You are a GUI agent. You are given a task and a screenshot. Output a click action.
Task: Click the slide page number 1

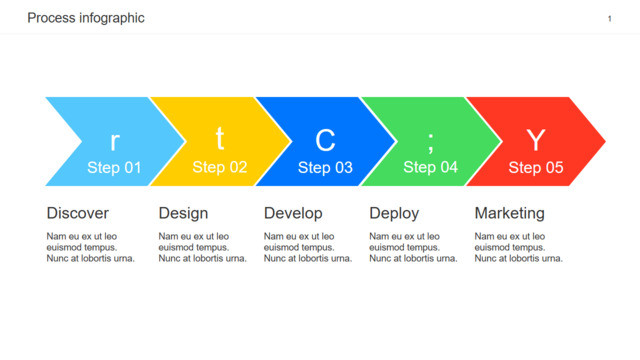coord(609,19)
